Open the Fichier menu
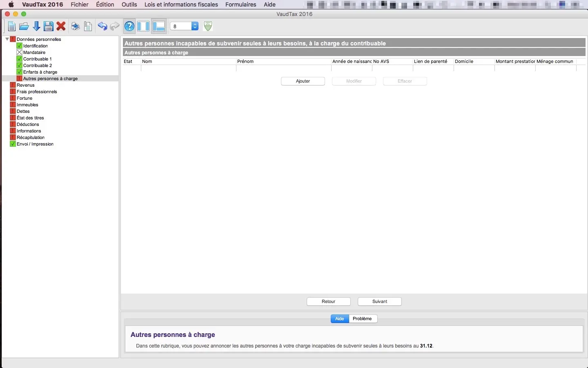 click(x=80, y=4)
